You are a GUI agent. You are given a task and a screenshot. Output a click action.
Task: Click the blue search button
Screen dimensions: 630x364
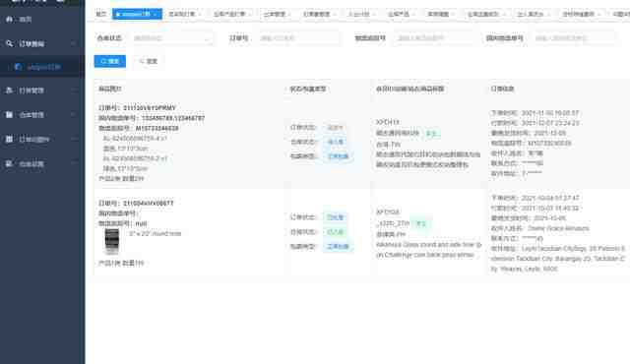(110, 61)
